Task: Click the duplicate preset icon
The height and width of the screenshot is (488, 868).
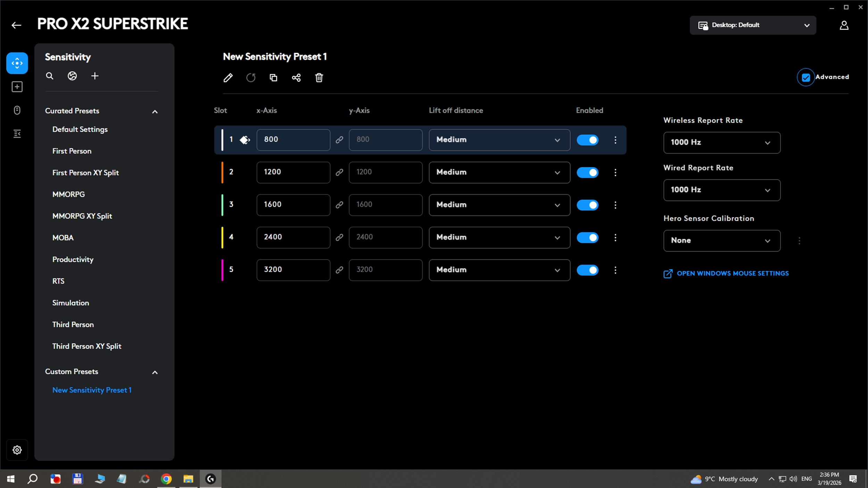Action: click(x=274, y=78)
